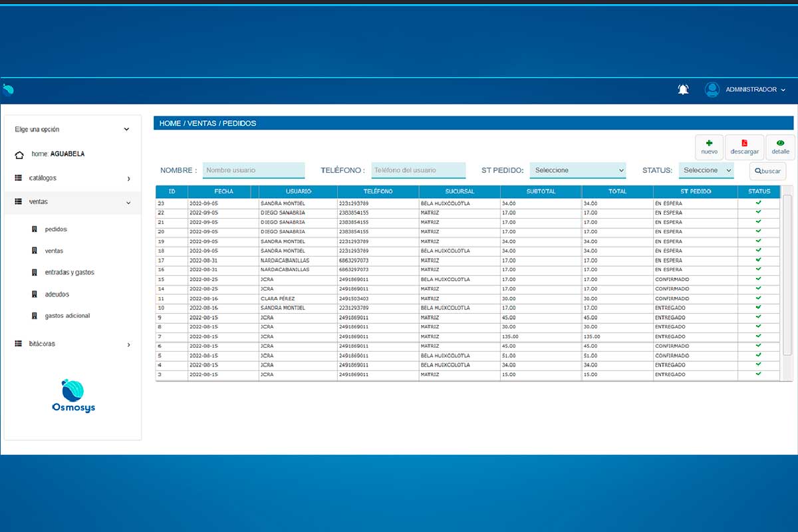Select phone 6863297073 in order 17
798x532 pixels.
click(378, 261)
